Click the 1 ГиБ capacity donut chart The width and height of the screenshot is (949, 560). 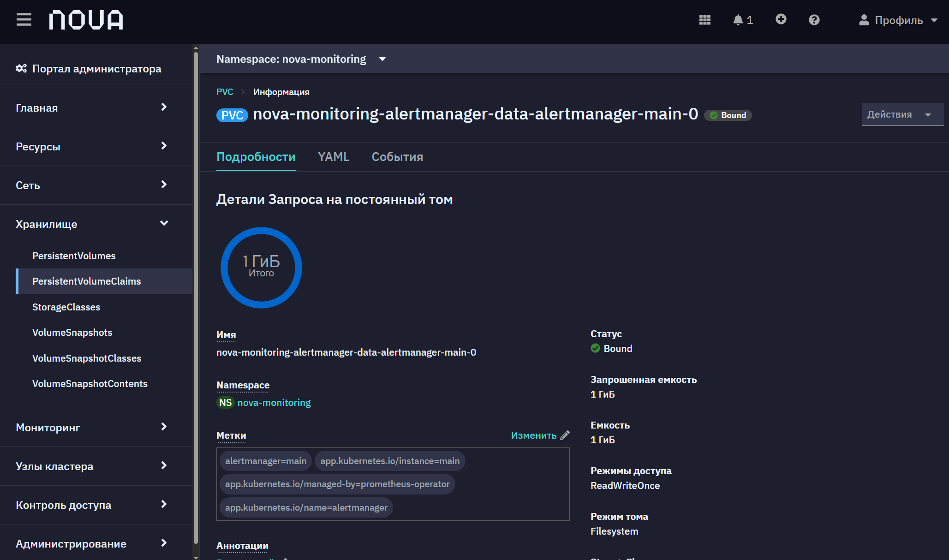click(x=261, y=268)
